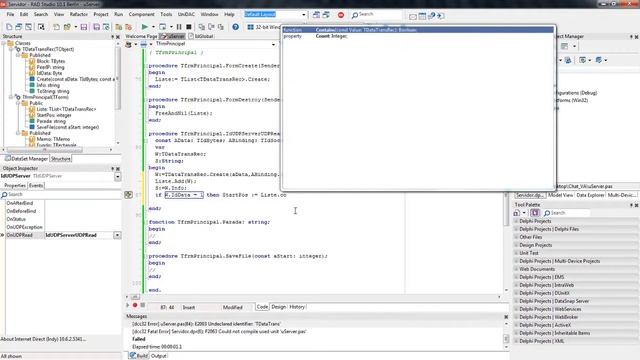Collapse the TfrmPrincipal(TForm) tree node
Image resolution: width=640 pixels, height=360 pixels.
coord(11,97)
